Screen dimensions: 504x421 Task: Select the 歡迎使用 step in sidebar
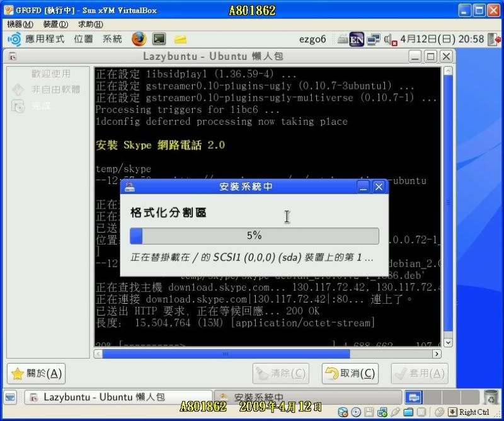tap(51, 74)
